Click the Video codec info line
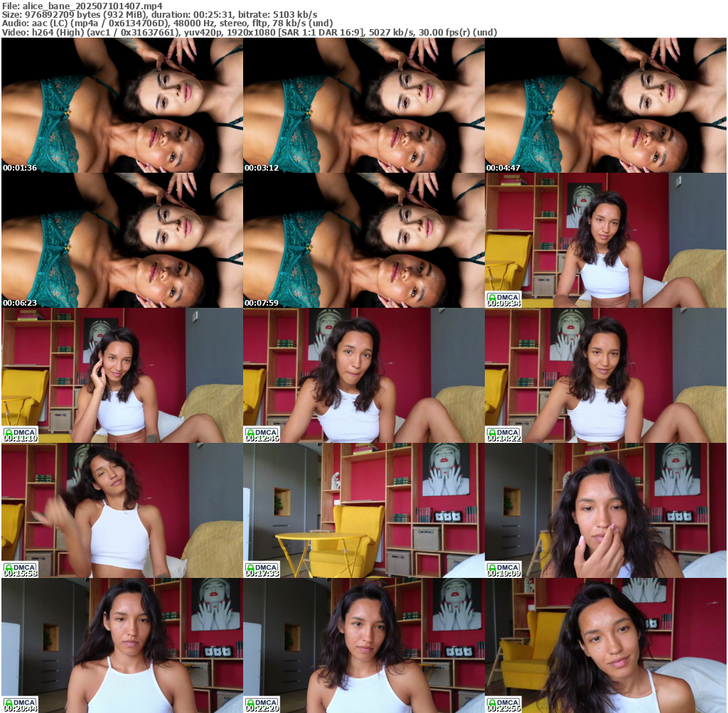The height and width of the screenshot is (713, 728). click(x=249, y=32)
